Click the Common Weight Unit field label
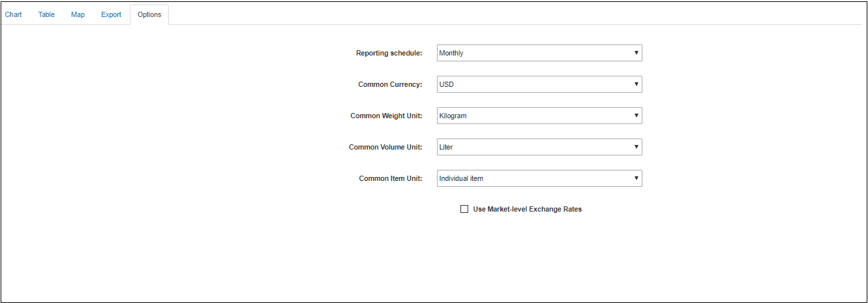This screenshot has height=303, width=868. click(386, 116)
